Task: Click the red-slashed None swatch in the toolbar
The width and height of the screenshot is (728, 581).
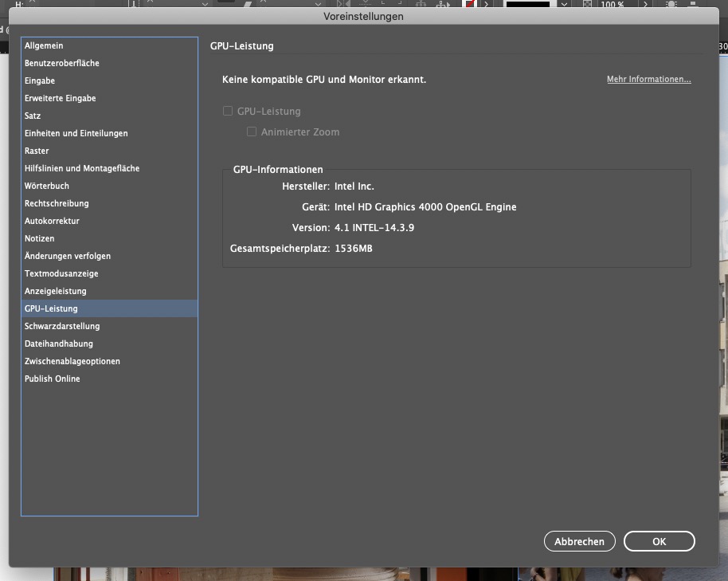Action: coord(468,4)
